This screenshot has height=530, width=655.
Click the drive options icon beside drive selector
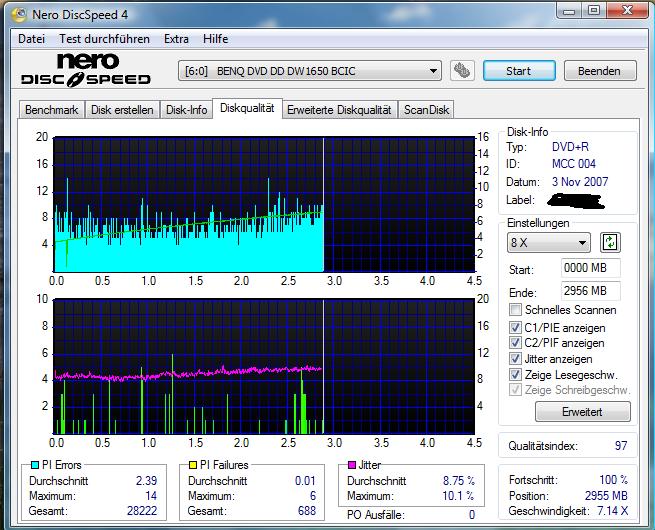click(461, 71)
